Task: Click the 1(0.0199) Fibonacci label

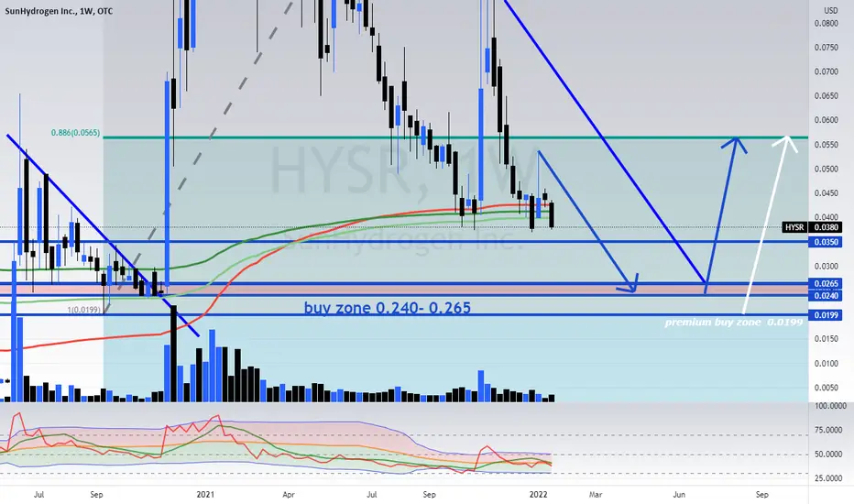Action: 84,310
